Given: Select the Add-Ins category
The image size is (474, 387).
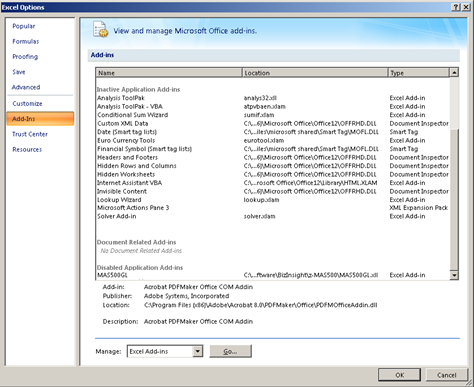Looking at the screenshot, I should tap(40, 119).
